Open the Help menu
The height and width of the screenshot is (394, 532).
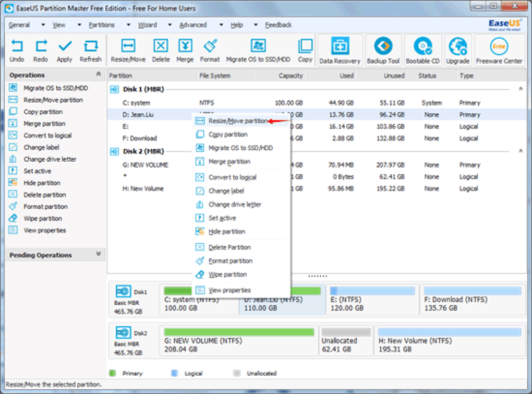pos(236,25)
